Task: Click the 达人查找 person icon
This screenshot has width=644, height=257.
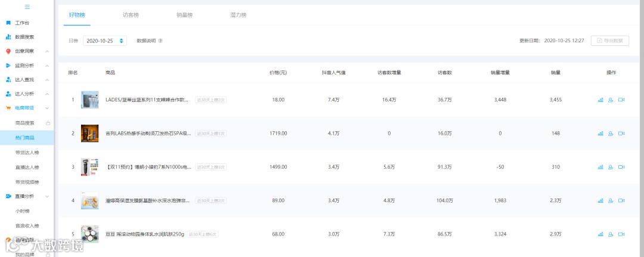Action: tap(8, 80)
